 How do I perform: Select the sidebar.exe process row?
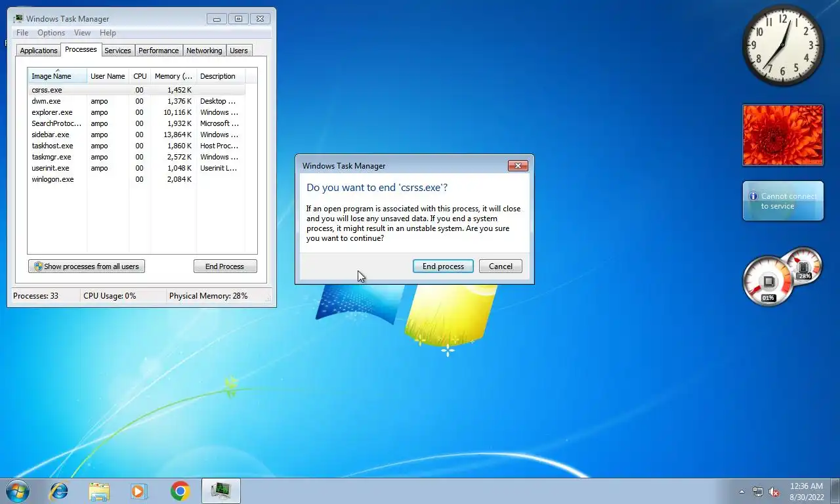[x=136, y=135]
